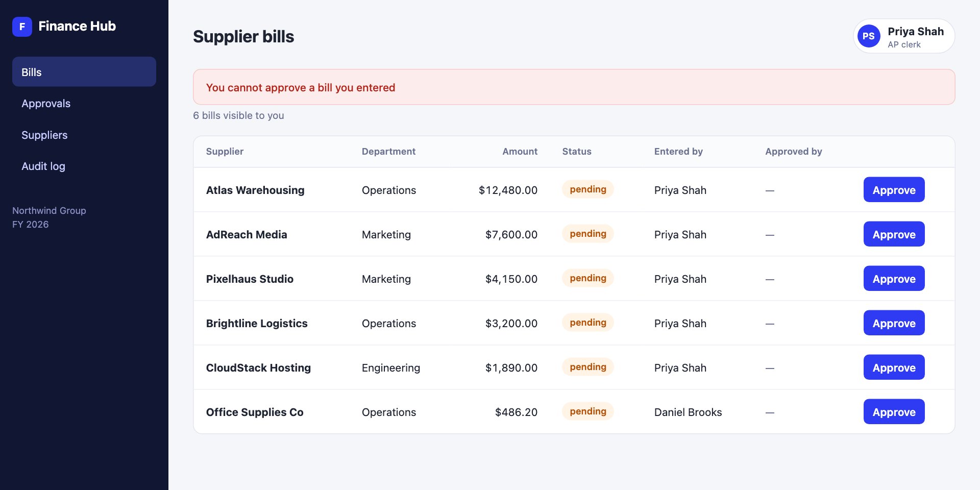This screenshot has width=980, height=490.
Task: Approve the Atlas Warehousing bill
Action: click(894, 190)
